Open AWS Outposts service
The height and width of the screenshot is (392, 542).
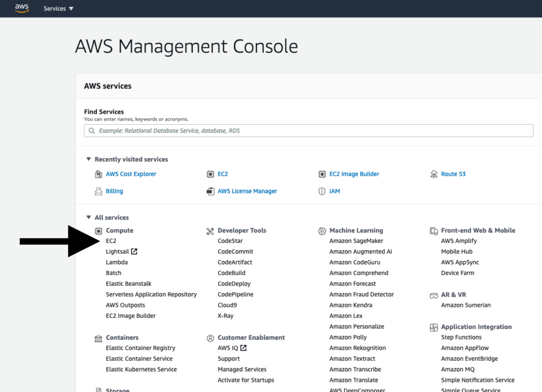click(x=125, y=305)
